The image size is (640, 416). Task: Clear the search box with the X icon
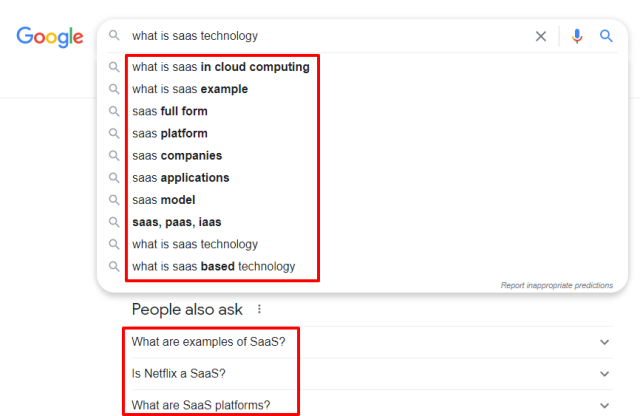pyautogui.click(x=541, y=36)
